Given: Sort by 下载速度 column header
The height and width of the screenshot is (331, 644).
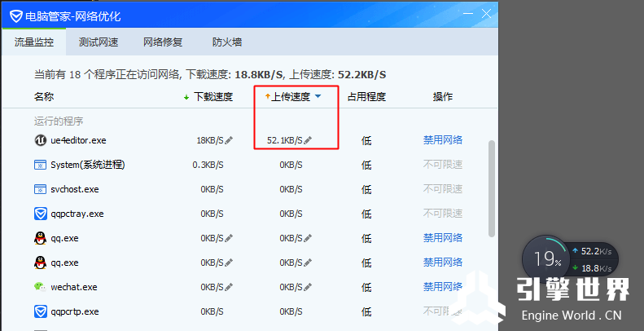Looking at the screenshot, I should tap(213, 97).
